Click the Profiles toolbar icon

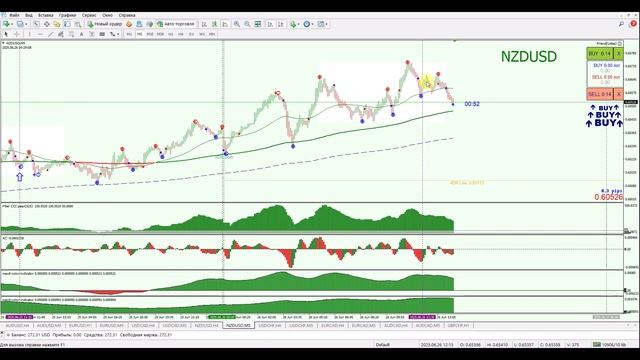[20, 24]
